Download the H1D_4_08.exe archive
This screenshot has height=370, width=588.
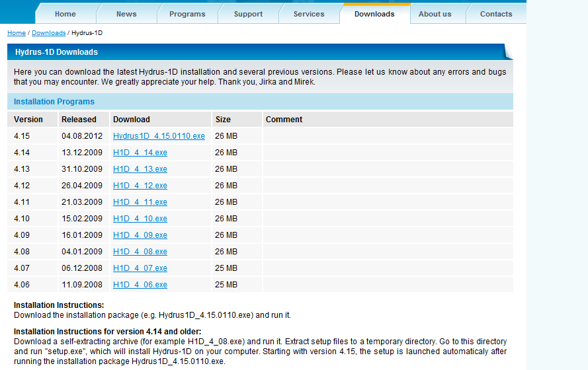140,252
